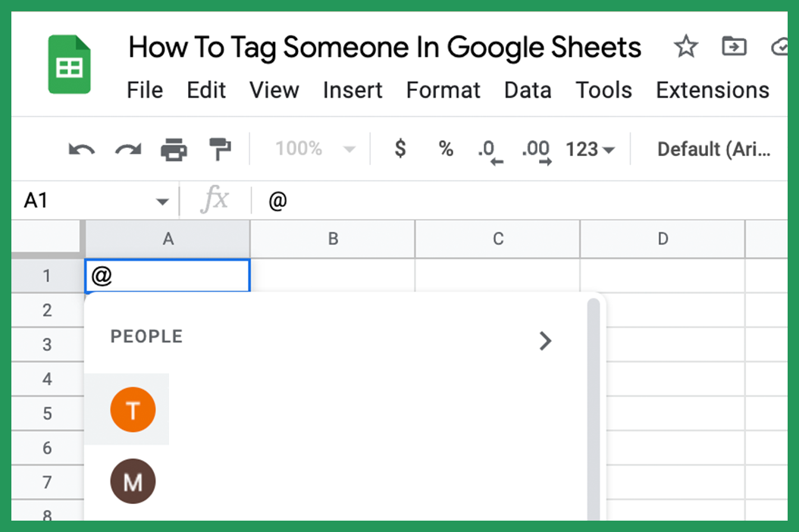The image size is (799, 532).
Task: Open the Extensions menu
Action: tap(712, 90)
